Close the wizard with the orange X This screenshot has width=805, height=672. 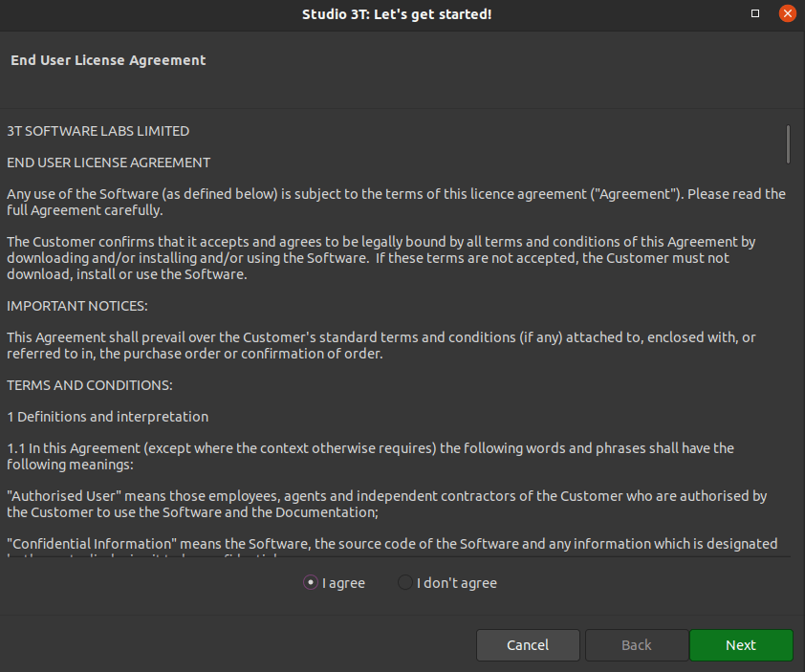click(787, 13)
